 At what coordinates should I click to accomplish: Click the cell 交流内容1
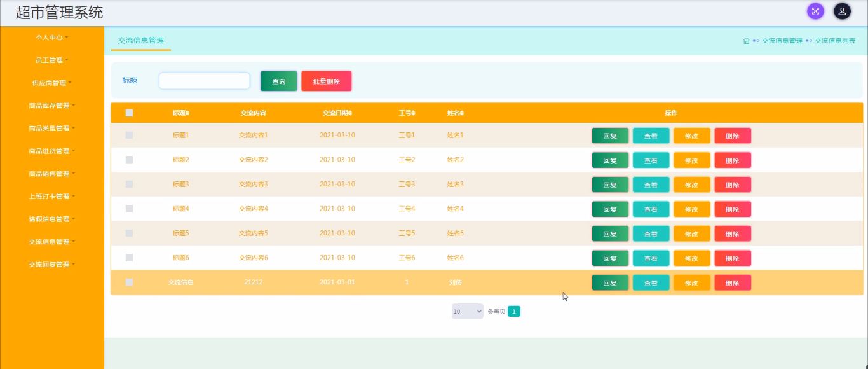pos(253,136)
